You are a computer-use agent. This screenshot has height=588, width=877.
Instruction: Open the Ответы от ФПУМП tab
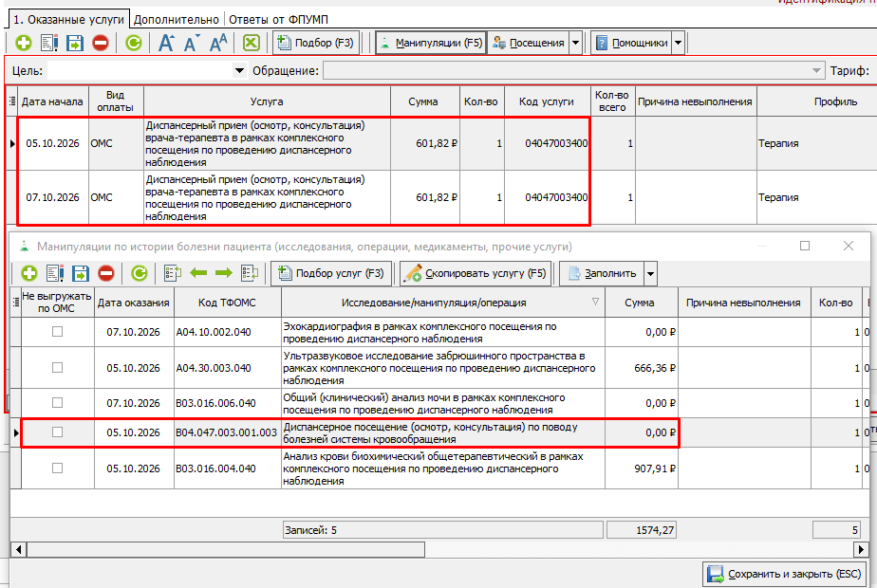pos(278,20)
